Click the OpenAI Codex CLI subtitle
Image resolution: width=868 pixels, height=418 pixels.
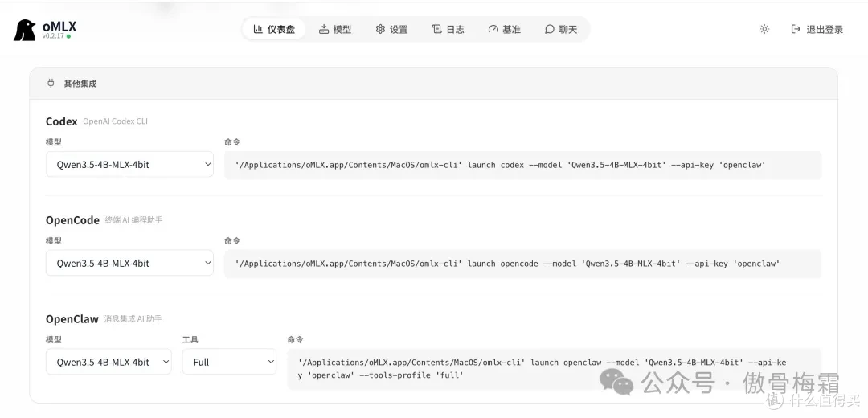pyautogui.click(x=115, y=121)
